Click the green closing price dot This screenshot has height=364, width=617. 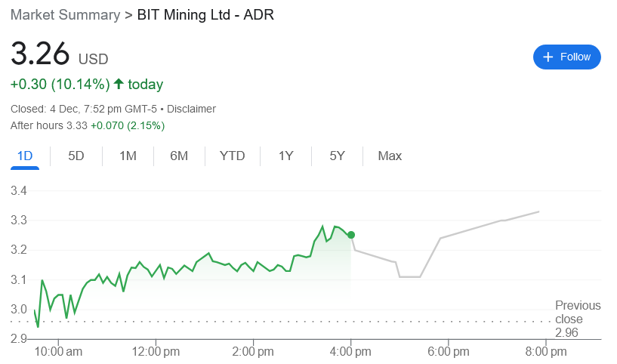click(351, 235)
